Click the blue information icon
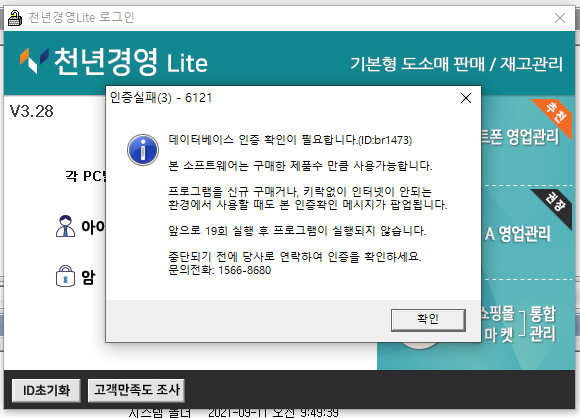The height and width of the screenshot is (418, 580). pos(143,150)
